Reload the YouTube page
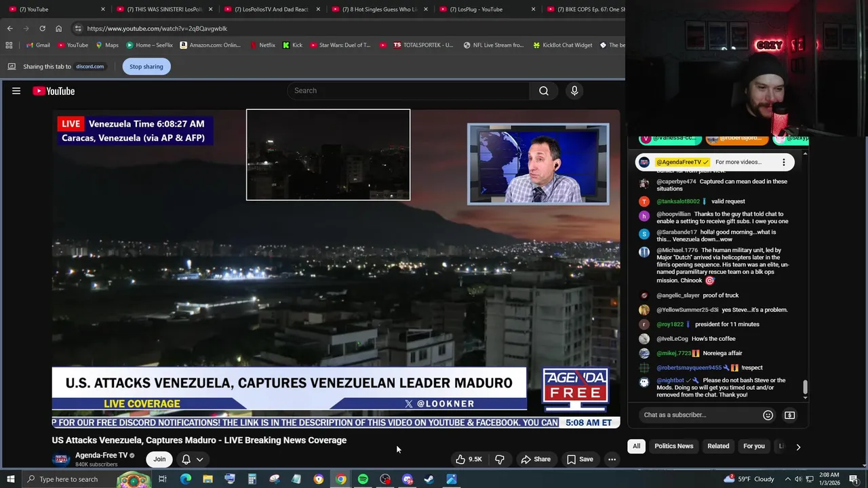This screenshot has width=868, height=488. 42,28
